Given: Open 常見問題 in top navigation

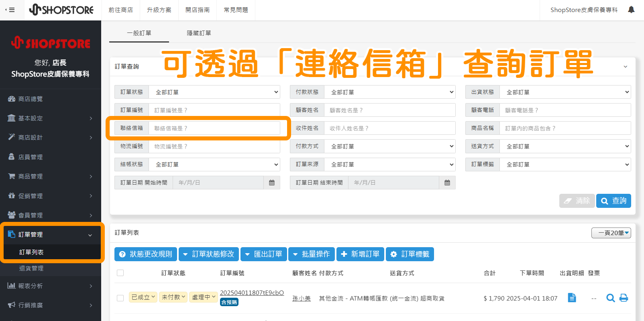Looking at the screenshot, I should pyautogui.click(x=236, y=10).
